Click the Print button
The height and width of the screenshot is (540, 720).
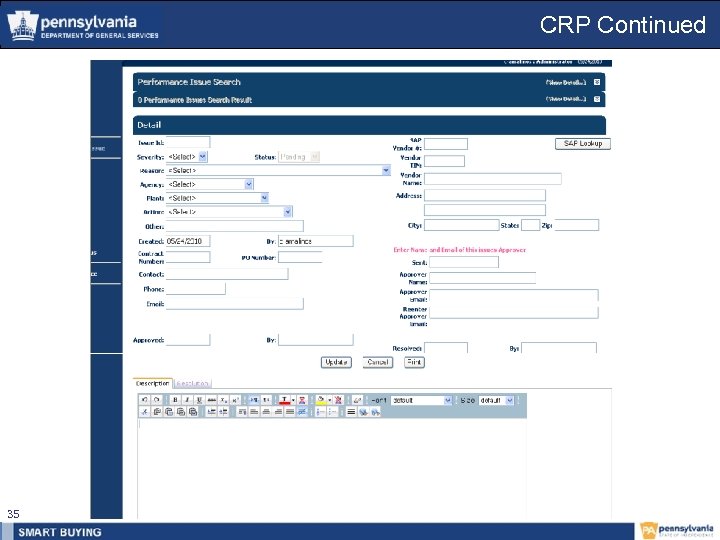[x=414, y=362]
